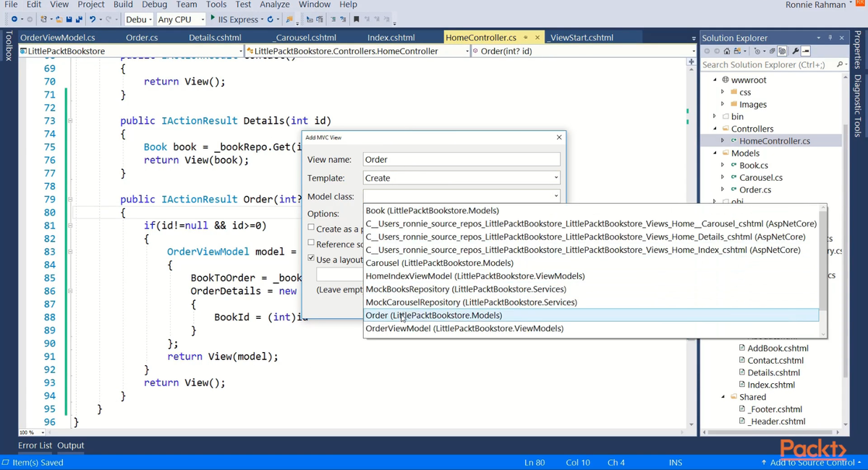868x470 pixels.
Task: Collapse the Details method at line 73
Action: point(70,121)
